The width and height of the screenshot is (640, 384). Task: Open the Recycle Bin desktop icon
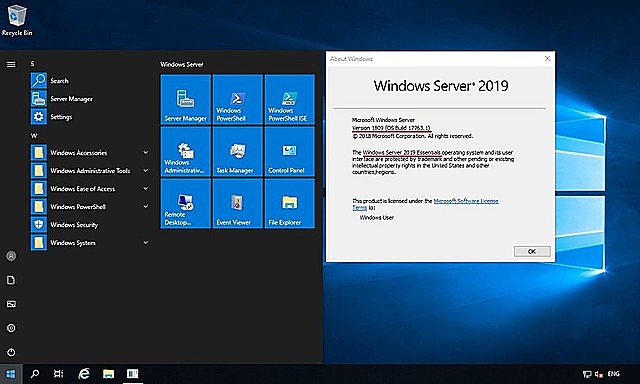(17, 20)
